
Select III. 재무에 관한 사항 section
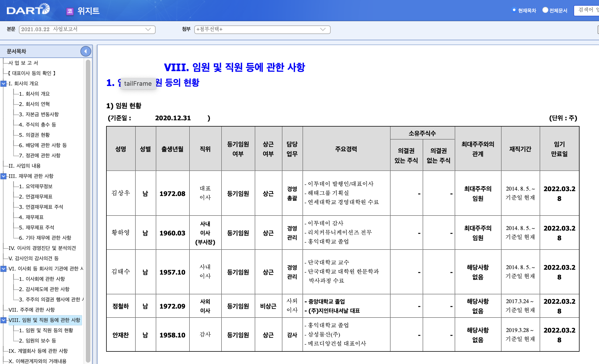pyautogui.click(x=31, y=176)
